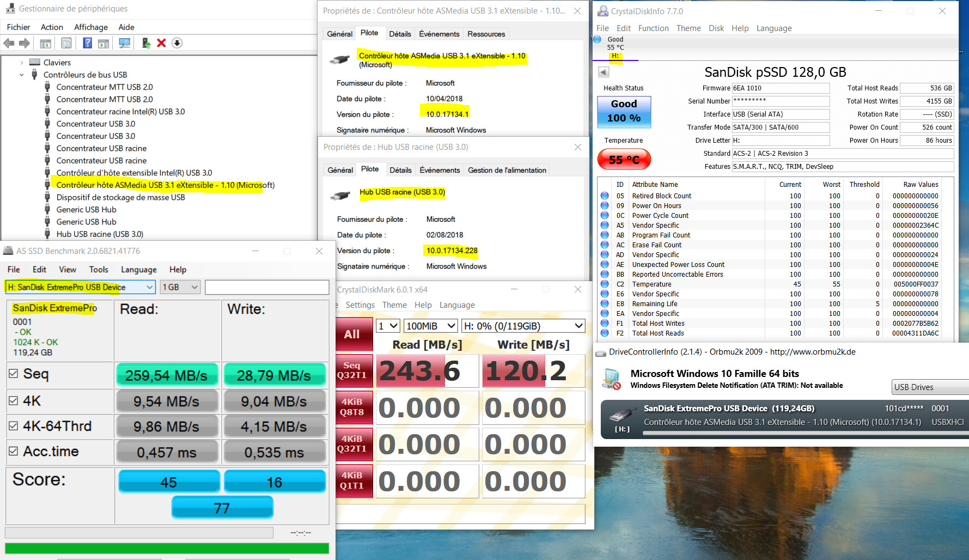The width and height of the screenshot is (969, 560).
Task: Toggle the 4K-64Thrd test checkbox
Action: 14,426
